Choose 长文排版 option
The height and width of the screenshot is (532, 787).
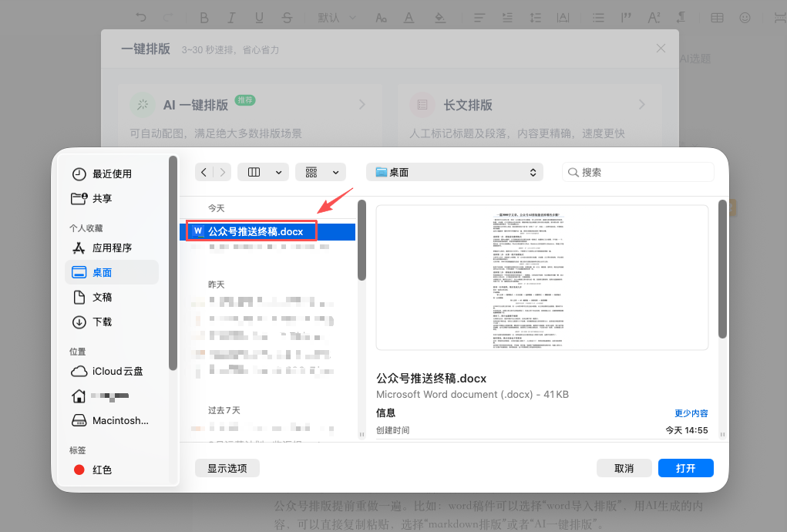(x=530, y=116)
